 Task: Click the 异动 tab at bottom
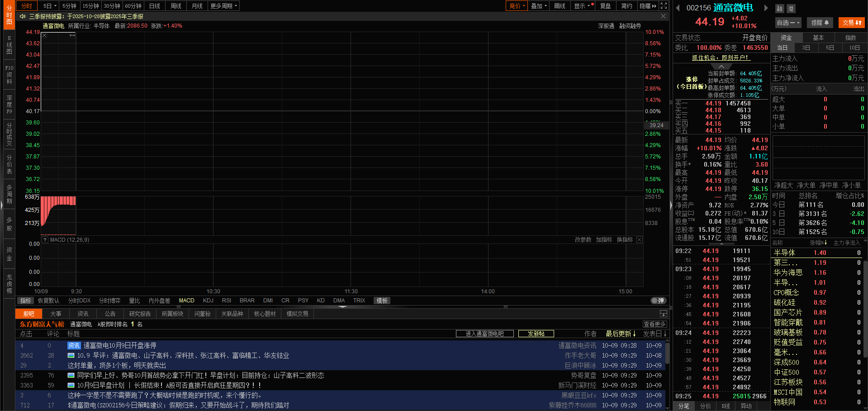pyautogui.click(x=746, y=406)
